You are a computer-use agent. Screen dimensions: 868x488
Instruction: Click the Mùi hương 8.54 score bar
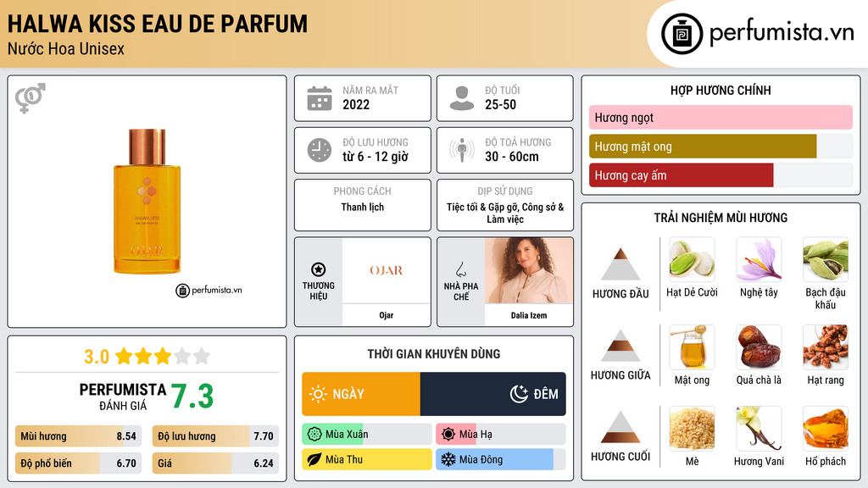click(x=78, y=436)
